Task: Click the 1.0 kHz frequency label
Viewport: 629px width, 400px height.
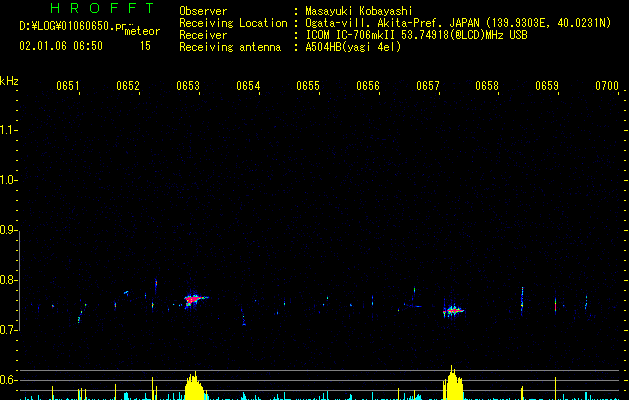Action: pyautogui.click(x=8, y=180)
